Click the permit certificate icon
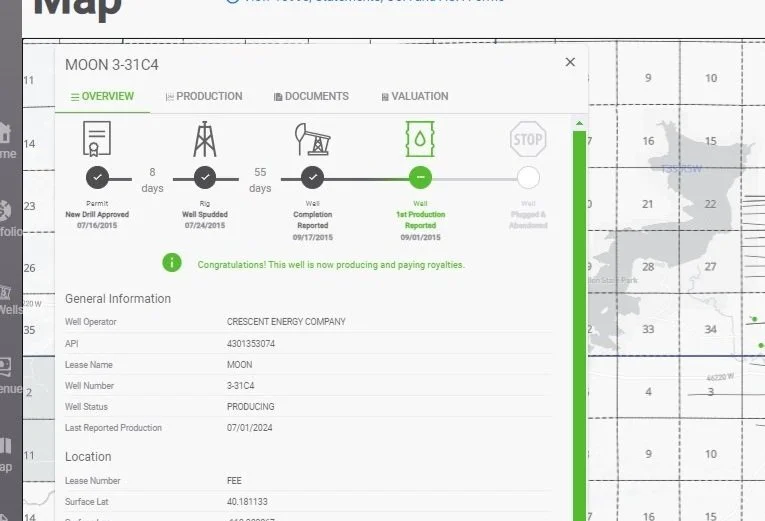 97,139
